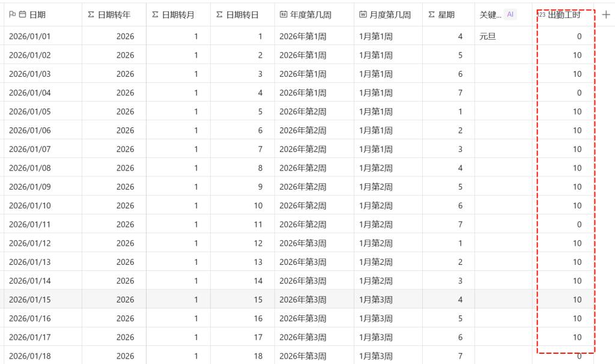The width and height of the screenshot is (615, 364).
Task: Select the 月度第几周 column header label
Action: pyautogui.click(x=390, y=15)
